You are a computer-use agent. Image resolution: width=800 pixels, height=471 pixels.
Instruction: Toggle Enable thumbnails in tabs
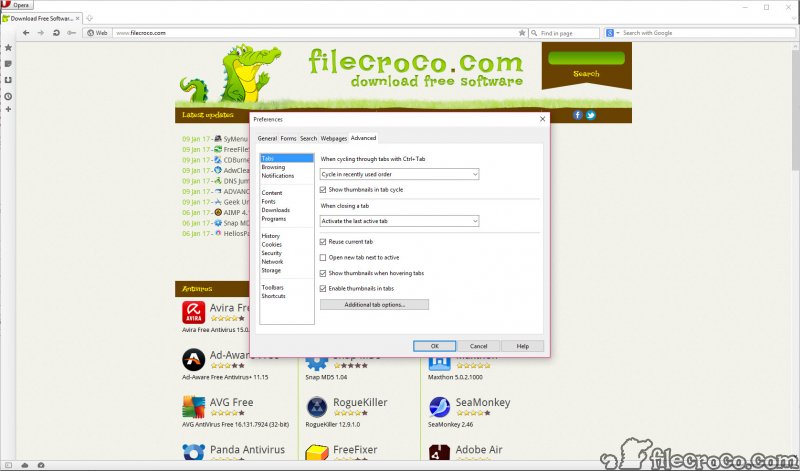click(x=323, y=288)
